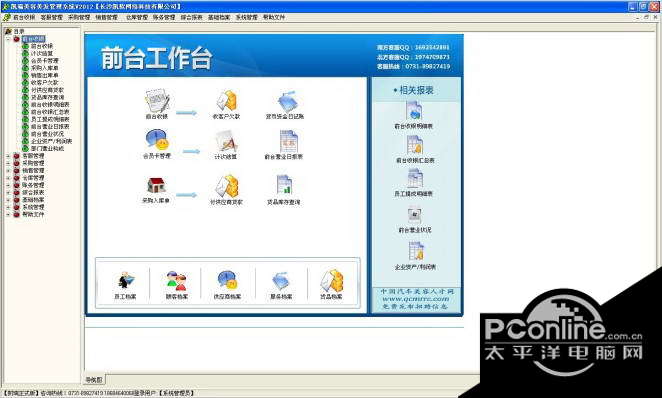
Task: Collapse the 前台收银 root node in sidebar tree
Action: [8, 39]
